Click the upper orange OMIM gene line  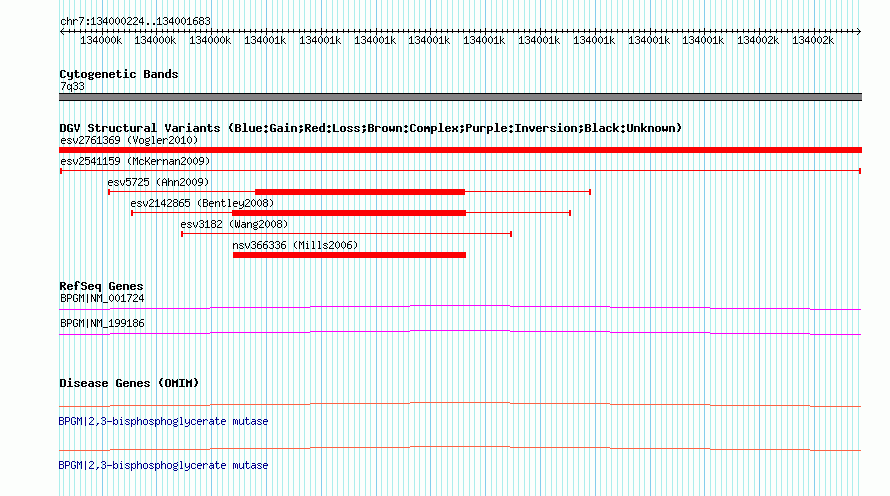coord(460,405)
